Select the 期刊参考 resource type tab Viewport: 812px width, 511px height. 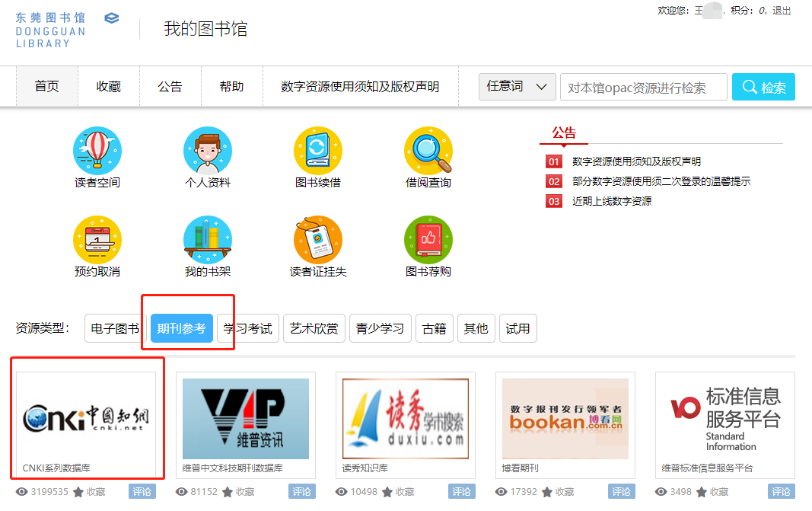click(x=182, y=328)
